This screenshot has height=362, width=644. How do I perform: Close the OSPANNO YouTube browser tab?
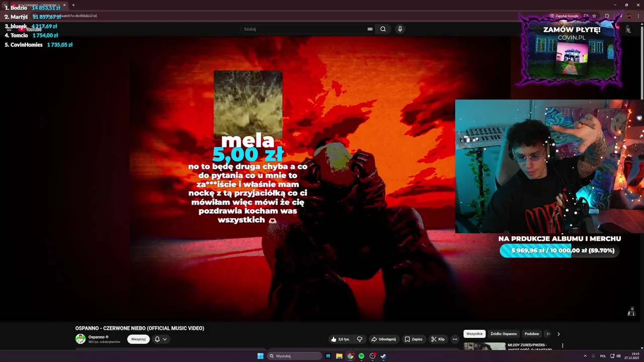click(64, 5)
